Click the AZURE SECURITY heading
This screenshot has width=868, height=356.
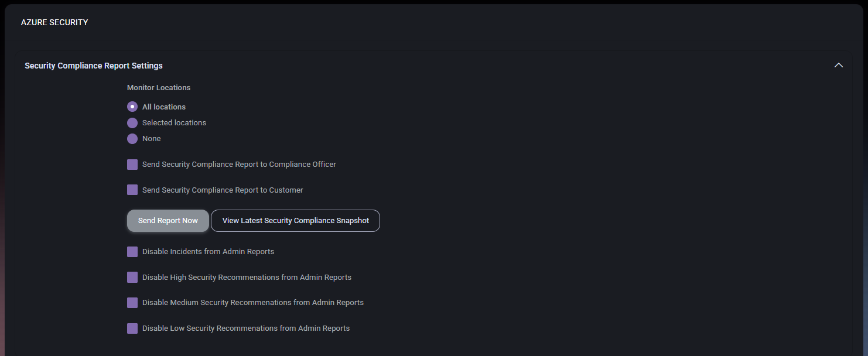tap(54, 22)
